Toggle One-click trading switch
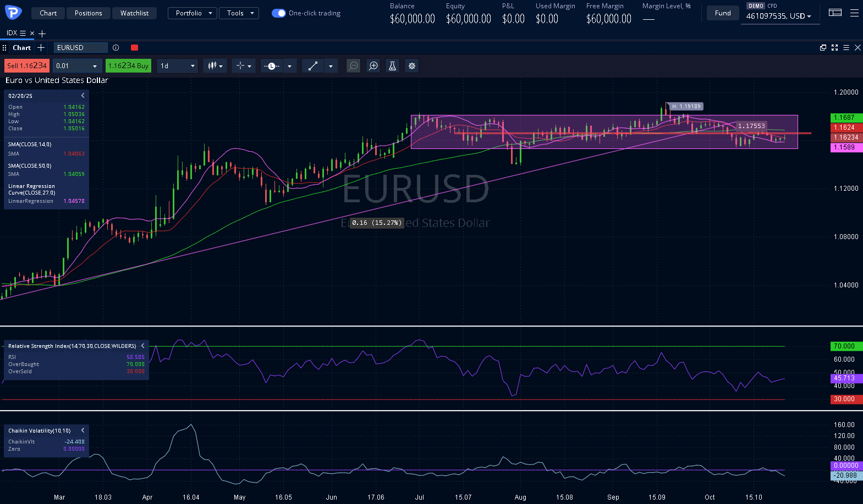 279,13
